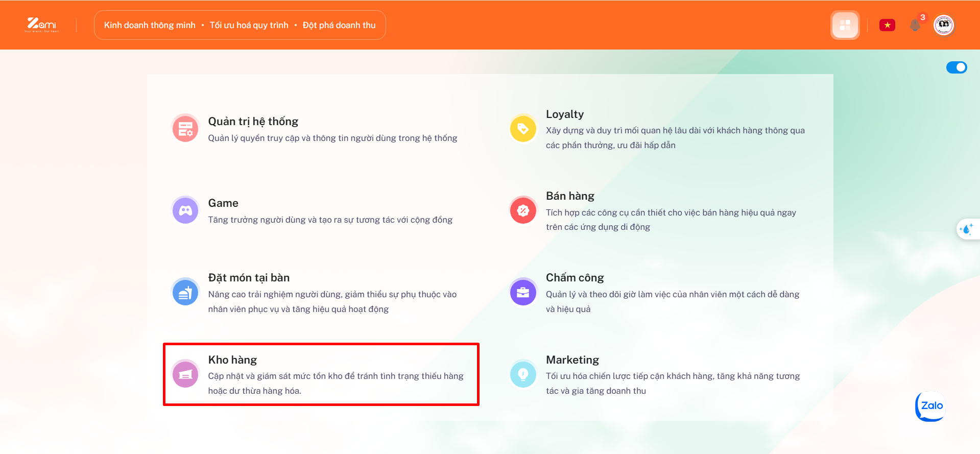Open the Loyalty module title
Image resolution: width=980 pixels, height=454 pixels.
pos(564,114)
